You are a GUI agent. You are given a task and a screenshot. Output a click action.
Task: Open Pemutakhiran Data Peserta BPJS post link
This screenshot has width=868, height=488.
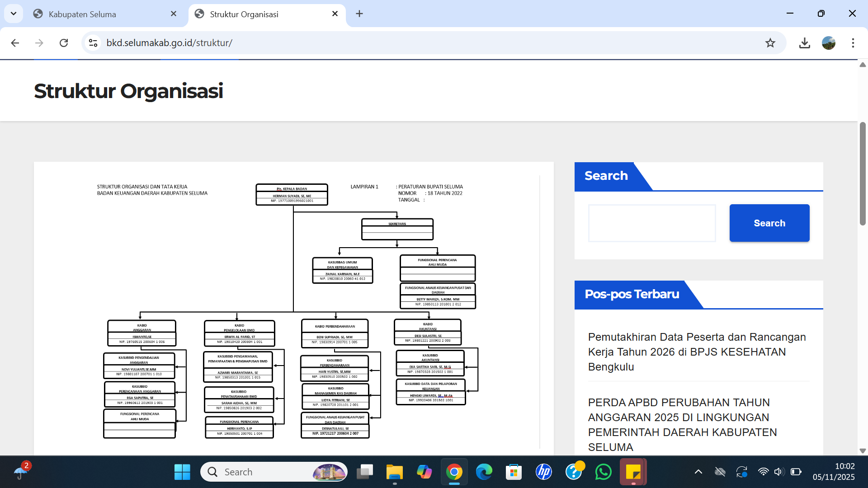(697, 352)
